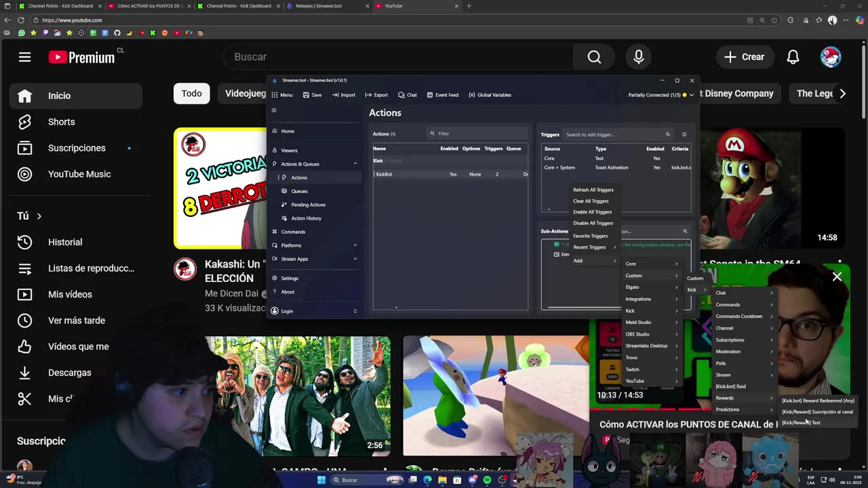
Task: Click browser reload button
Action: [x=21, y=20]
